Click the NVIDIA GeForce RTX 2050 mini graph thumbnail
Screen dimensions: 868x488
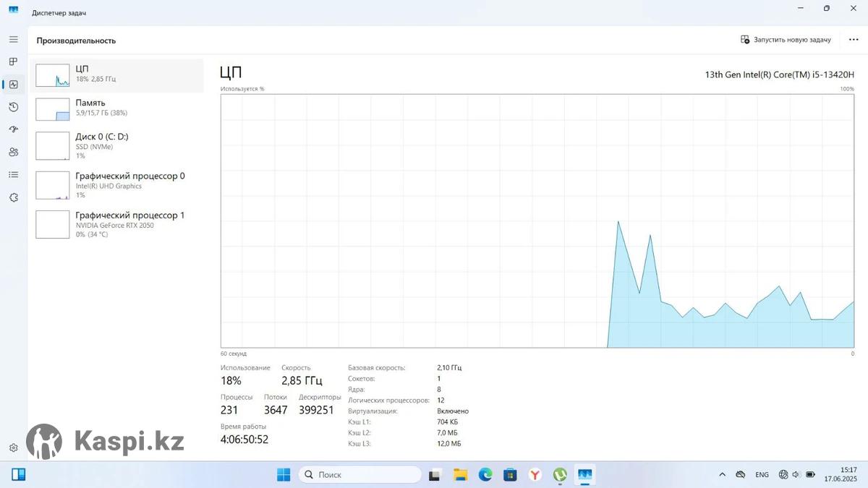[x=53, y=224]
